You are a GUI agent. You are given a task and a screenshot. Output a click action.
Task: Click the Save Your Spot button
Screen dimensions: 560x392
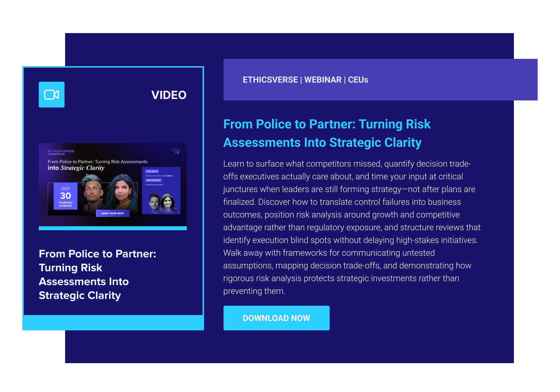(113, 213)
